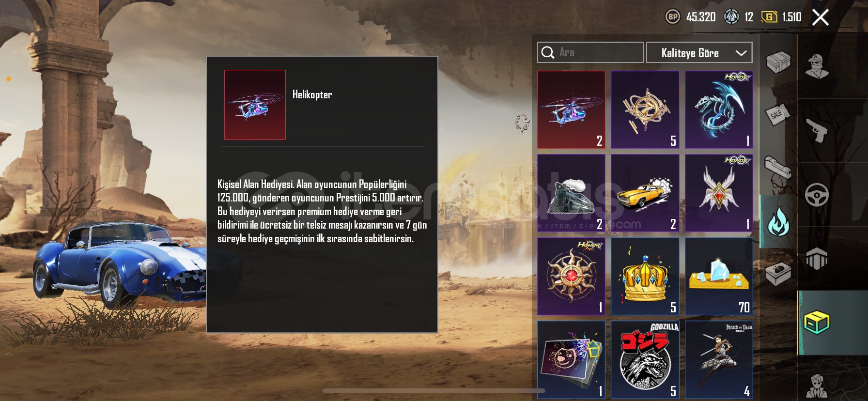Open the SALE tag tab

tap(777, 115)
